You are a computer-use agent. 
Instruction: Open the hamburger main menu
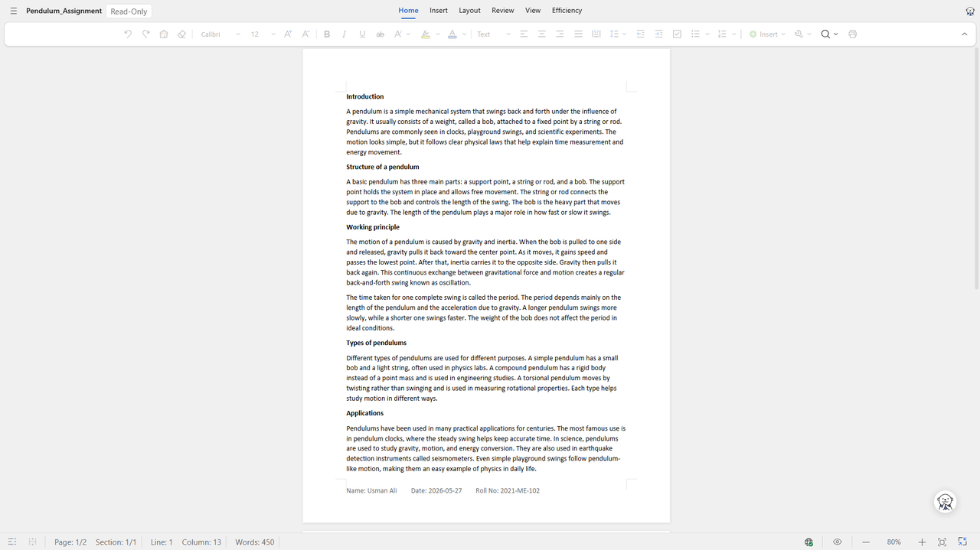pos(13,11)
